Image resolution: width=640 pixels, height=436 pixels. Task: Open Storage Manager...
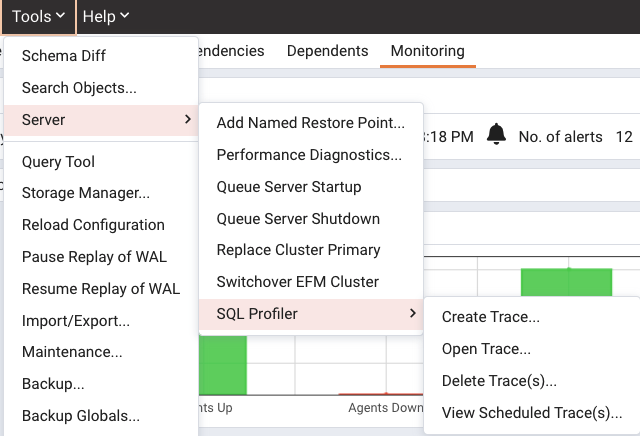point(101,193)
